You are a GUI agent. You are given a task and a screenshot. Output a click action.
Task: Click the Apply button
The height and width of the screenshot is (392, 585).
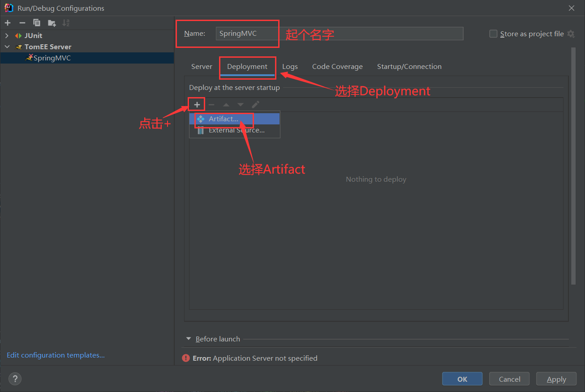pos(556,379)
